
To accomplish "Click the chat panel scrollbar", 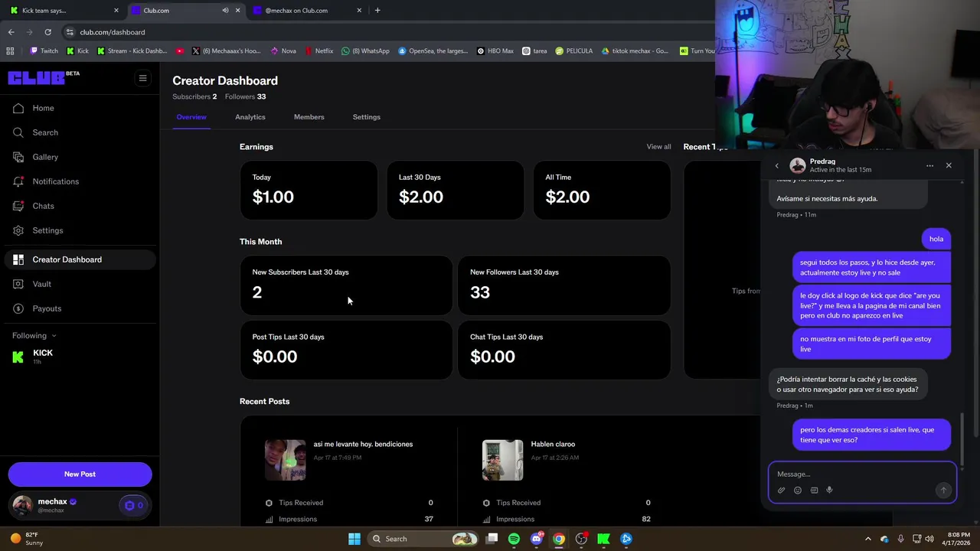I will point(962,439).
